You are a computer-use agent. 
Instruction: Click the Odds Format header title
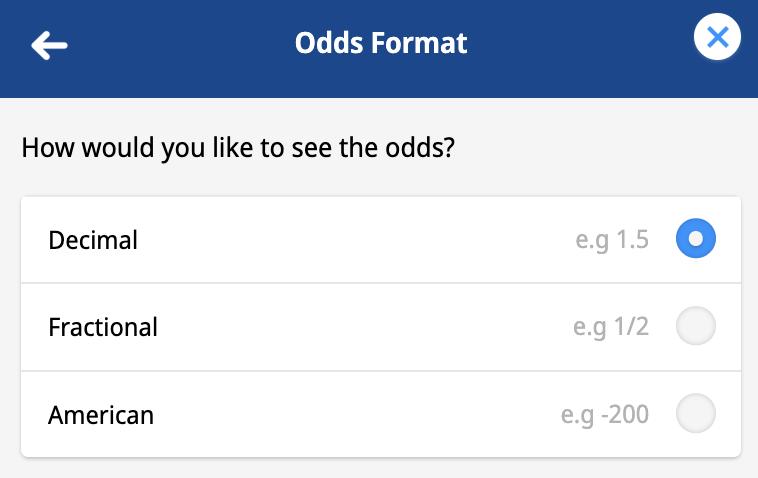coord(381,43)
